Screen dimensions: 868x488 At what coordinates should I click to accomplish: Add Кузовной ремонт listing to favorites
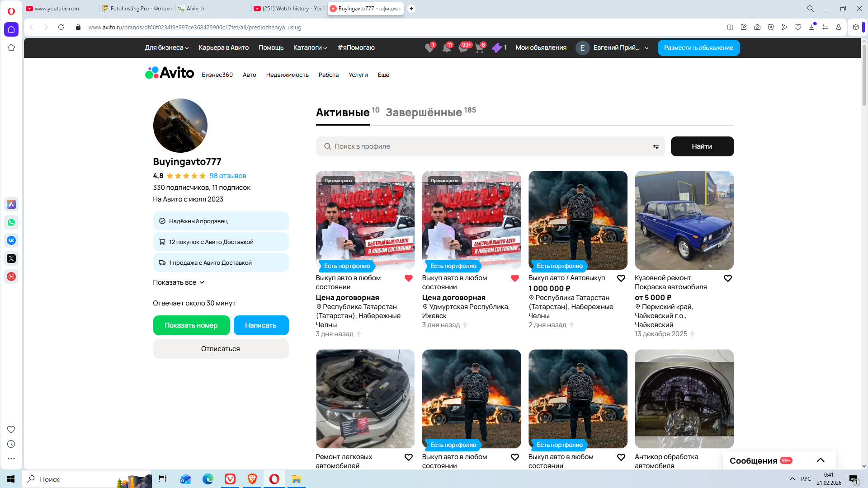[x=727, y=278]
